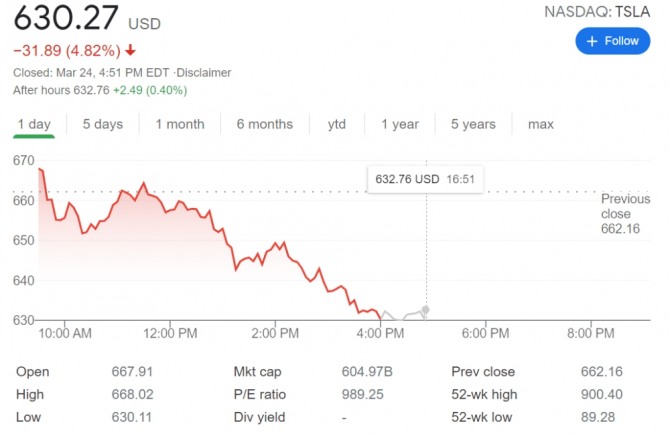Click the red down arrow icon
Screen dimensions: 670x436
131,50
